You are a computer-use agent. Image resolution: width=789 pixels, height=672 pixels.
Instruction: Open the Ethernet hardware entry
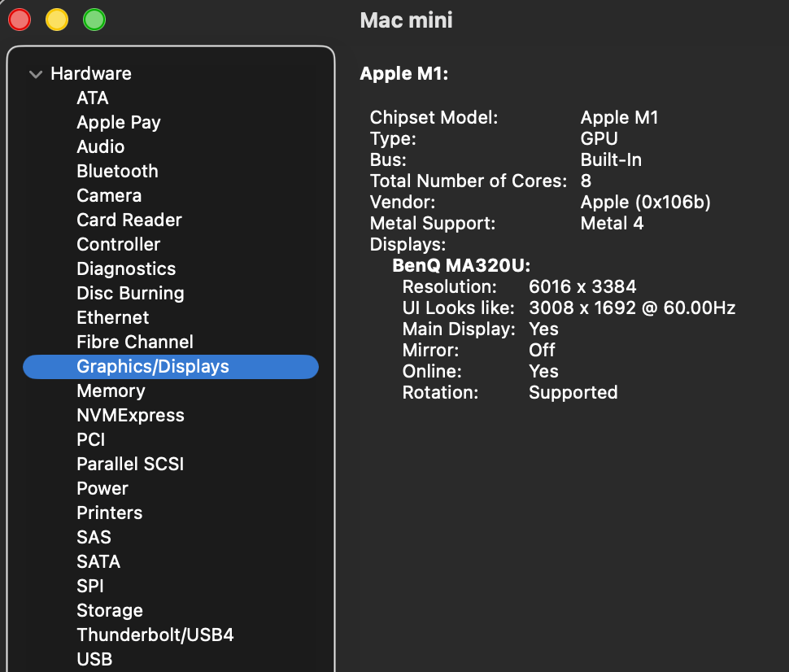pyautogui.click(x=113, y=317)
